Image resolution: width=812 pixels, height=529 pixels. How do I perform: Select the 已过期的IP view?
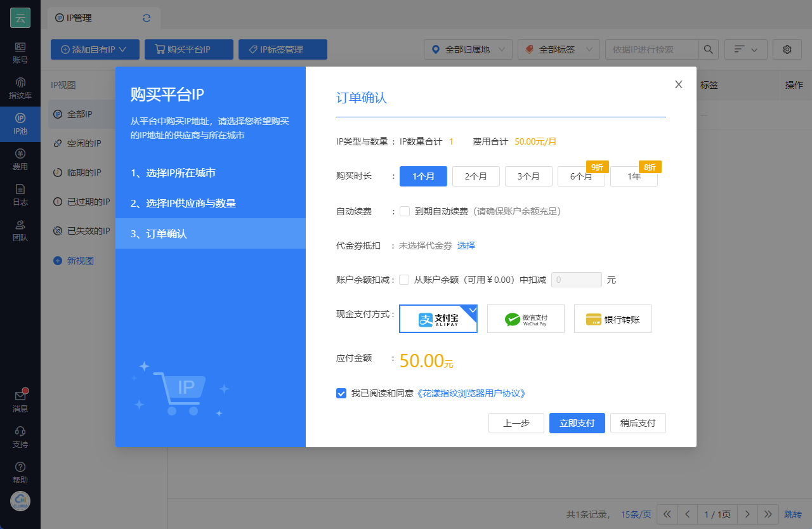[88, 202]
